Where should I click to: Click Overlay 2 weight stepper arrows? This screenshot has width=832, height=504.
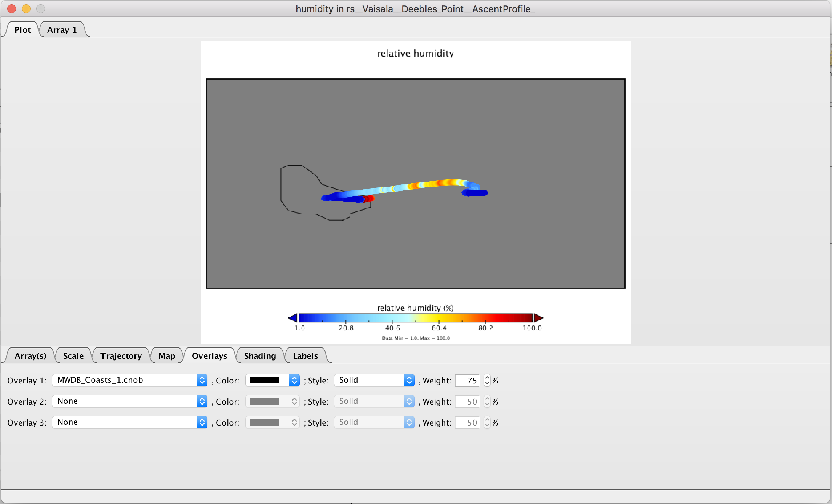coord(487,401)
